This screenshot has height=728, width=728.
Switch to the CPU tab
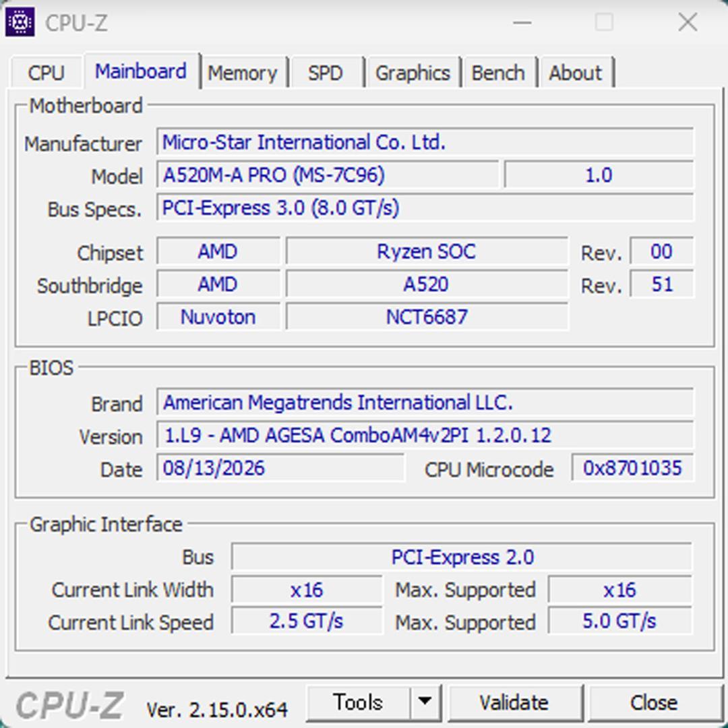[46, 73]
